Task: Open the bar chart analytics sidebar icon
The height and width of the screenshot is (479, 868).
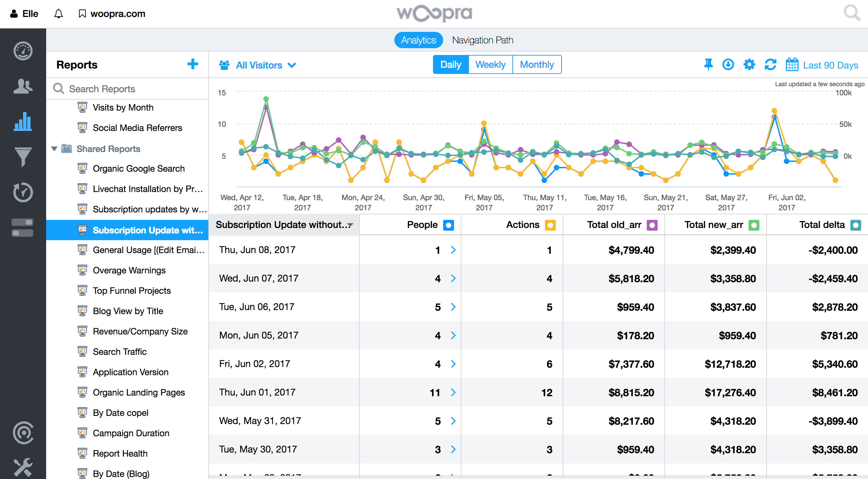Action: point(23,121)
